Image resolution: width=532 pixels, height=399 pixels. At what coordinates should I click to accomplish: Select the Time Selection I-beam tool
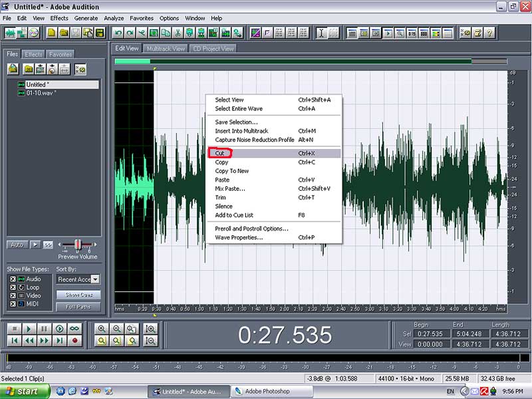click(x=321, y=33)
